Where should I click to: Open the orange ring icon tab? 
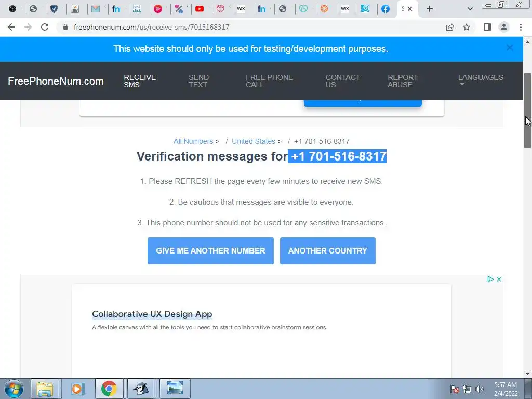pos(324,9)
